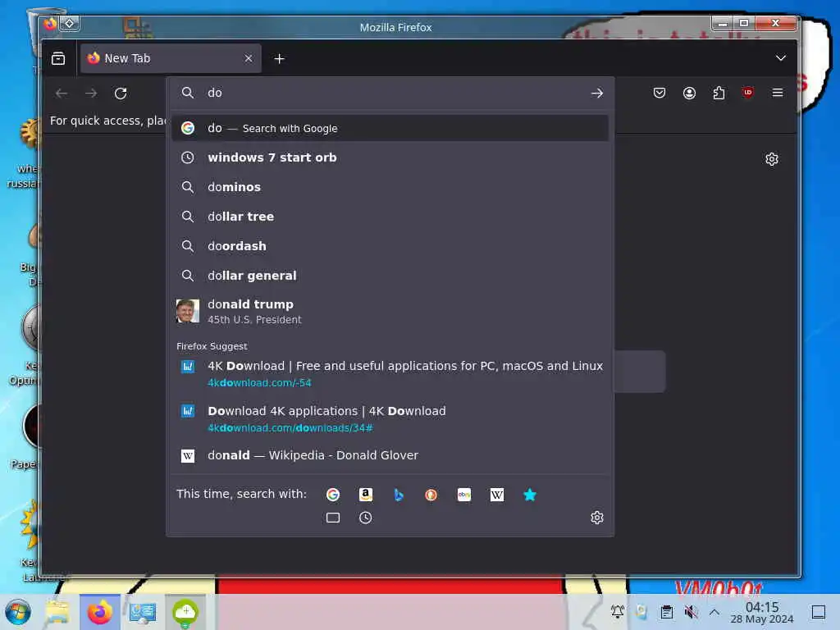
Task: Open search settings gear in dropdown
Action: tap(597, 518)
